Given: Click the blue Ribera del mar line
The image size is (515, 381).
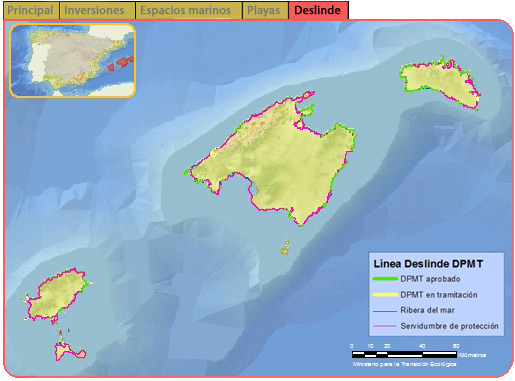Looking at the screenshot, I should [385, 310].
